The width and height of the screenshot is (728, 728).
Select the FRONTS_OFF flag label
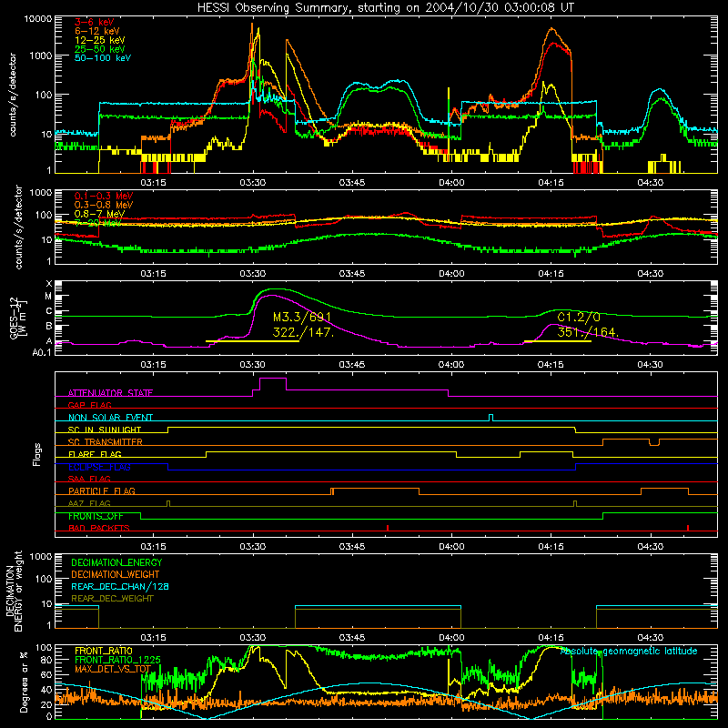pyautogui.click(x=96, y=516)
